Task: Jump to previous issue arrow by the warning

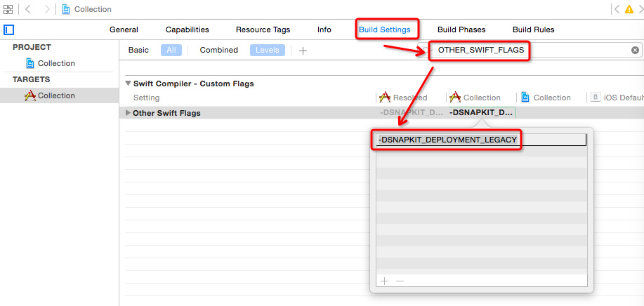Action: (x=616, y=9)
